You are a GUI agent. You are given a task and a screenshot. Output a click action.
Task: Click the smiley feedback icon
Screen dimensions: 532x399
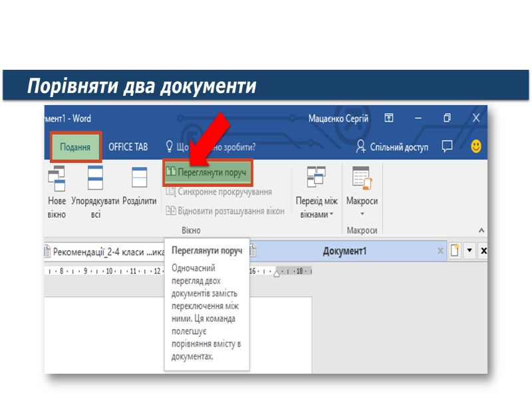[476, 146]
